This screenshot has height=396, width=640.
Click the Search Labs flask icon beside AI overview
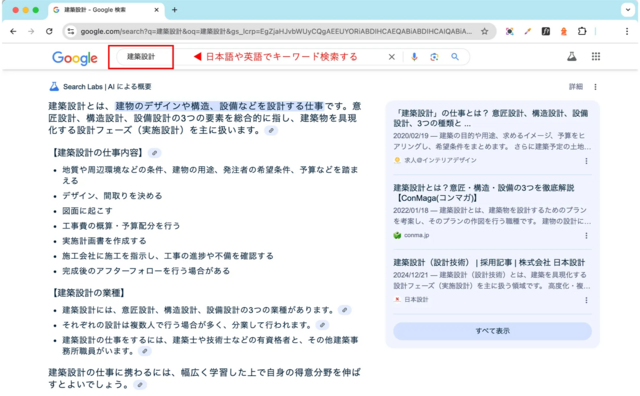tap(54, 87)
